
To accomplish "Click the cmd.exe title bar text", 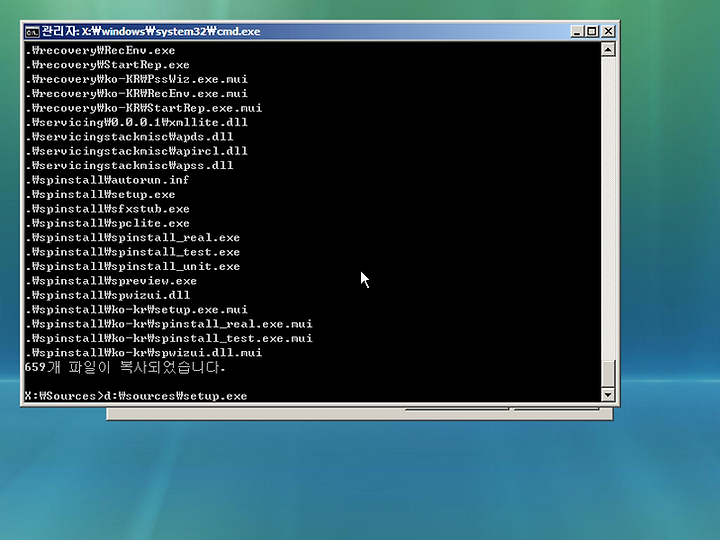I will 151,31.
